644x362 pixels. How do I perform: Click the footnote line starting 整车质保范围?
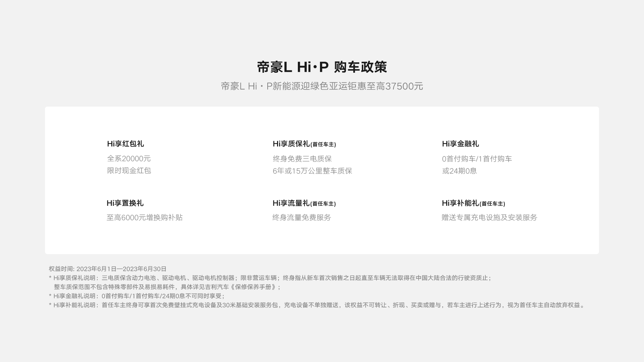click(x=167, y=287)
